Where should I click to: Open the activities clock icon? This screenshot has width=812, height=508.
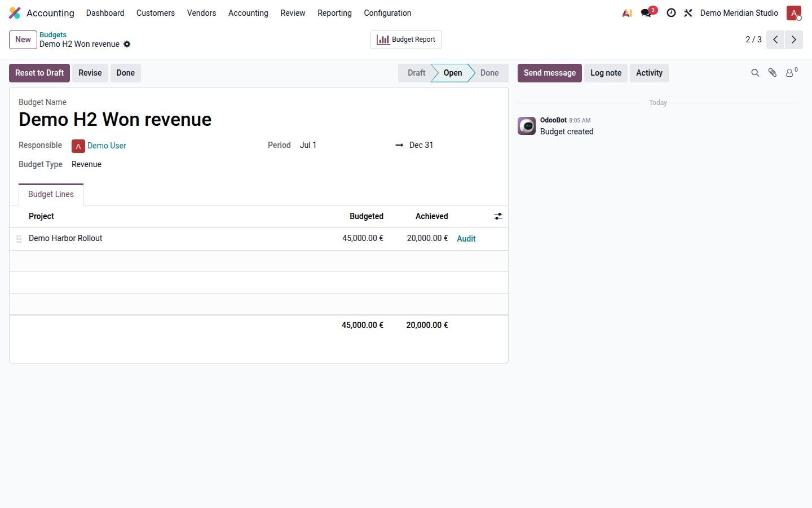671,13
